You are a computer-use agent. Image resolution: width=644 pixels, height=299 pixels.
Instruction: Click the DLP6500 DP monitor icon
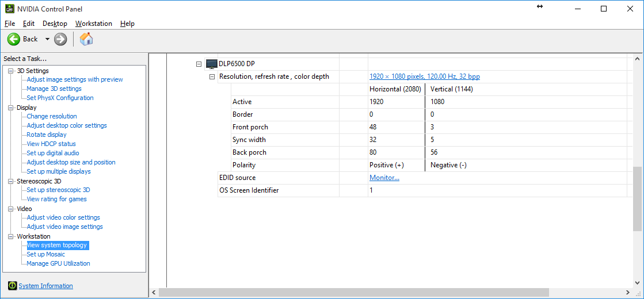(211, 64)
